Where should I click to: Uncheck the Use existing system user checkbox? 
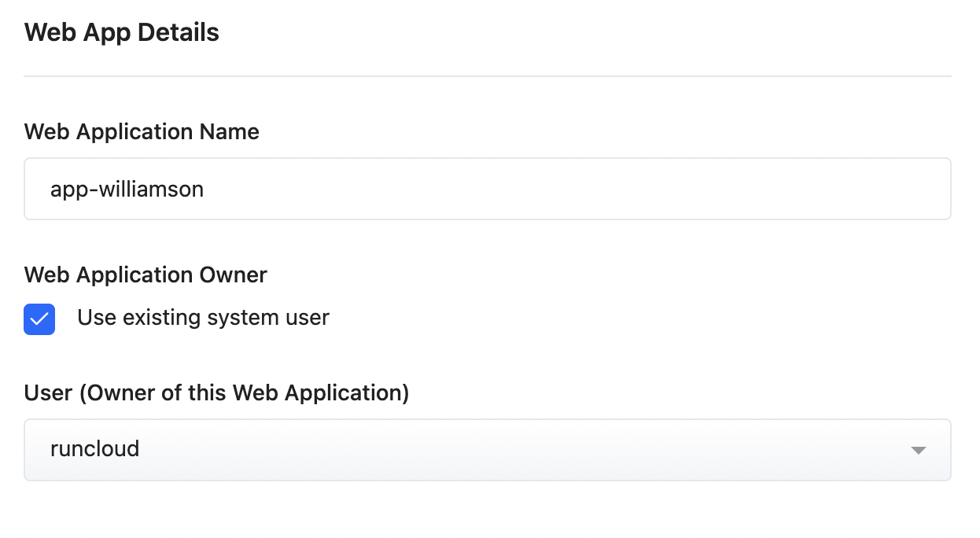pyautogui.click(x=39, y=319)
